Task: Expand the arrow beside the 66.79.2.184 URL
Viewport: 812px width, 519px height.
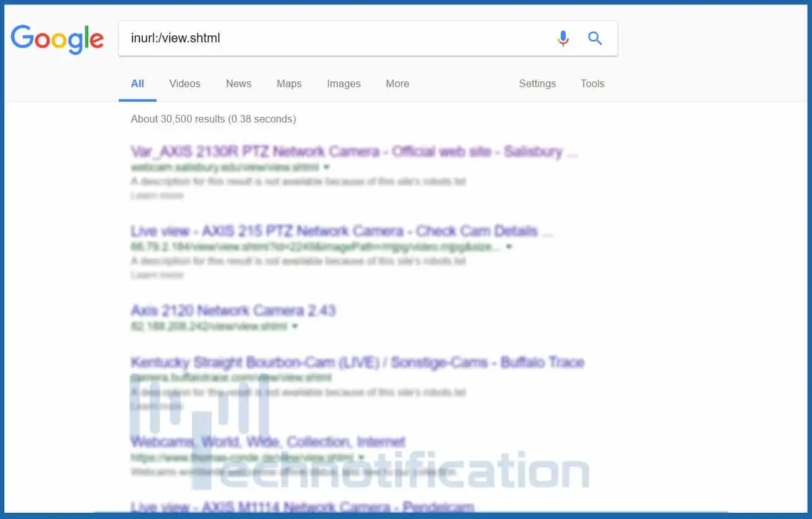Action: (x=509, y=247)
